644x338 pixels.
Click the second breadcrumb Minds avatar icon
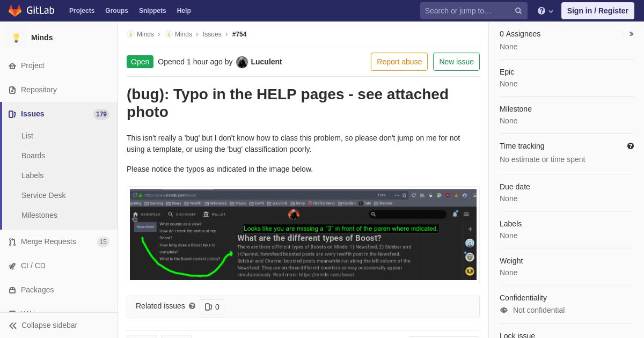click(169, 34)
